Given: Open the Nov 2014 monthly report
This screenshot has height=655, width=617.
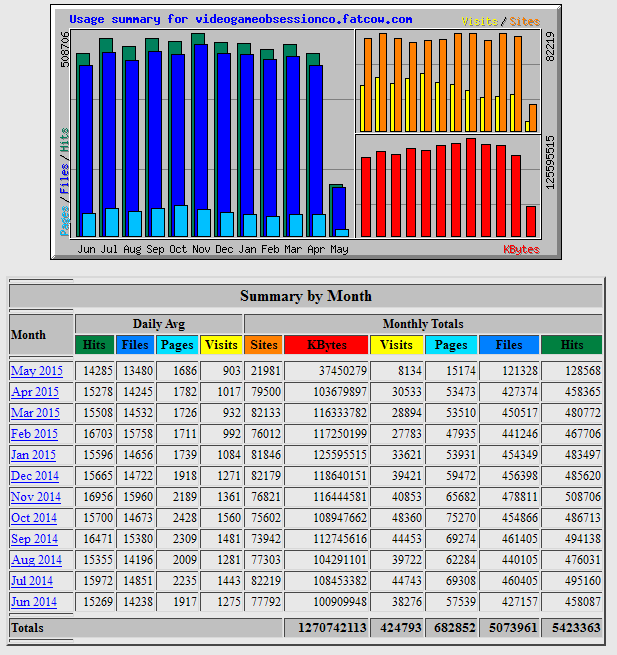Looking at the screenshot, I should click(x=35, y=497).
